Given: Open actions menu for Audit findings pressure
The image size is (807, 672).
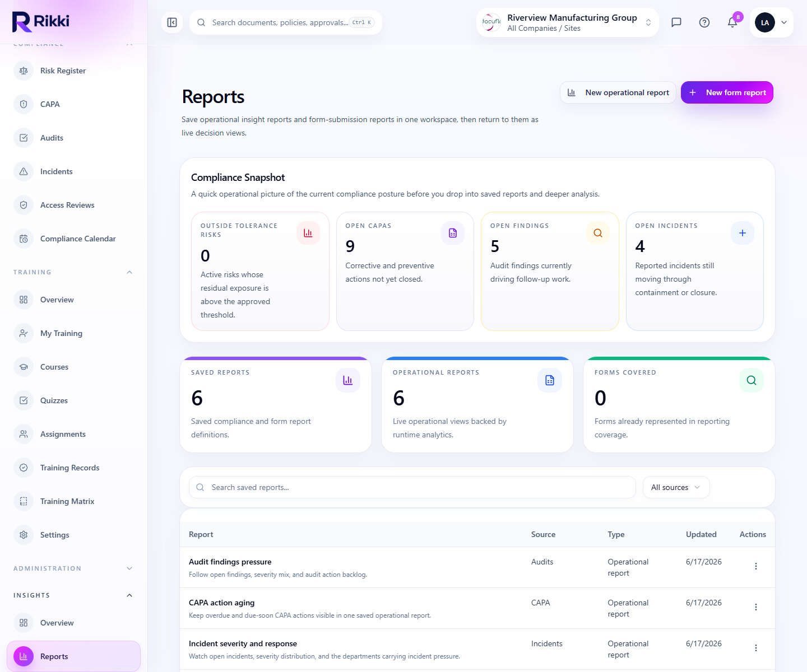Looking at the screenshot, I should pyautogui.click(x=756, y=566).
